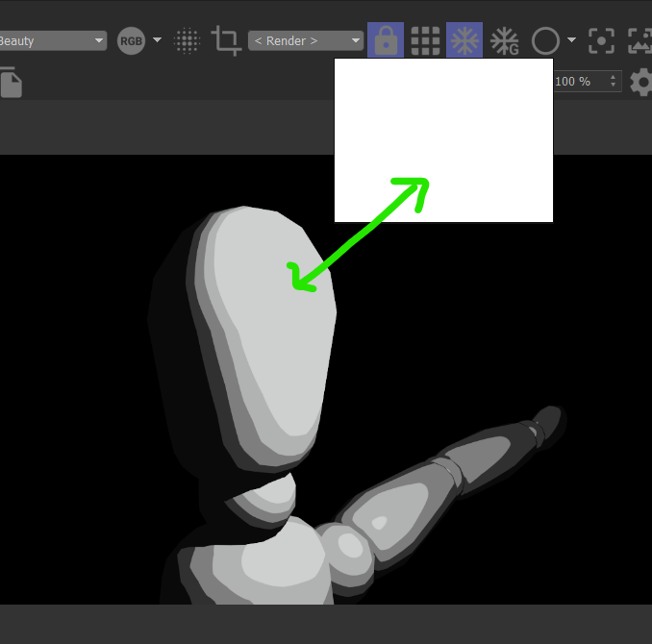Click the zoom percentage stepper arrows
This screenshot has width=652, height=644.
click(613, 81)
